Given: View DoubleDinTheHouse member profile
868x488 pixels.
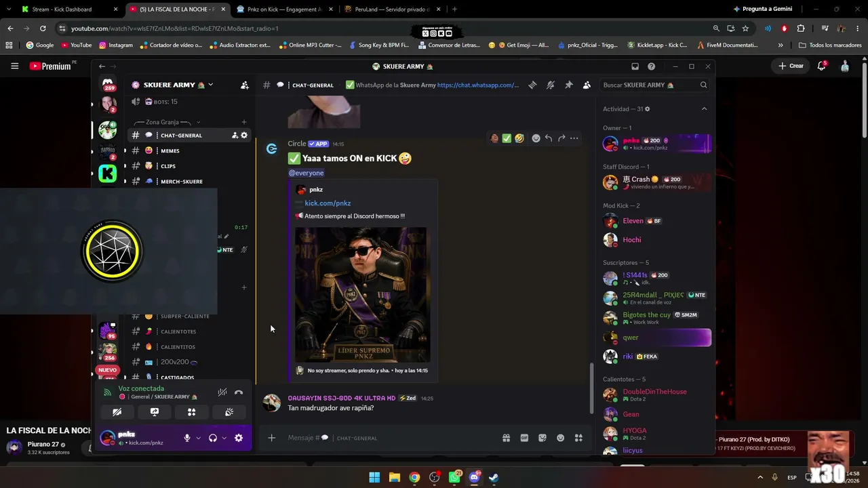Looking at the screenshot, I should (656, 394).
